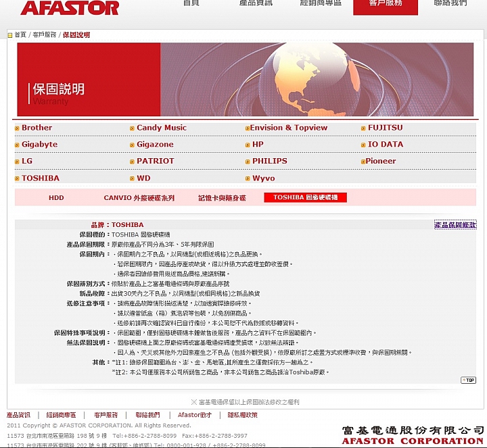Click the arrow bullet icon beside Brother
Viewport: 487px width, 448px height.
pos(17,128)
